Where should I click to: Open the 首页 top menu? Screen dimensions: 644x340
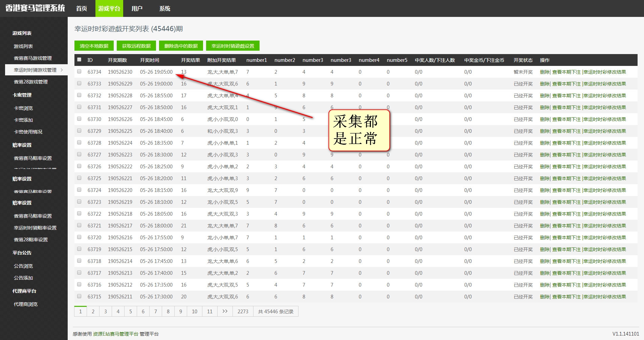(82, 8)
